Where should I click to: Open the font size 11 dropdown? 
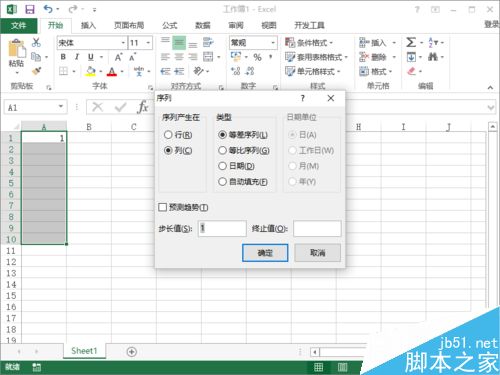[148, 43]
